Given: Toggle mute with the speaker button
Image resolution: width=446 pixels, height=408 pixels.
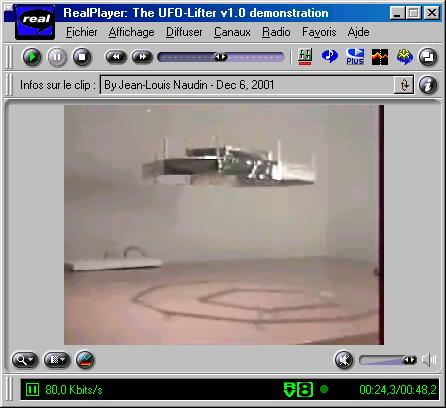Looking at the screenshot, I should (x=344, y=360).
